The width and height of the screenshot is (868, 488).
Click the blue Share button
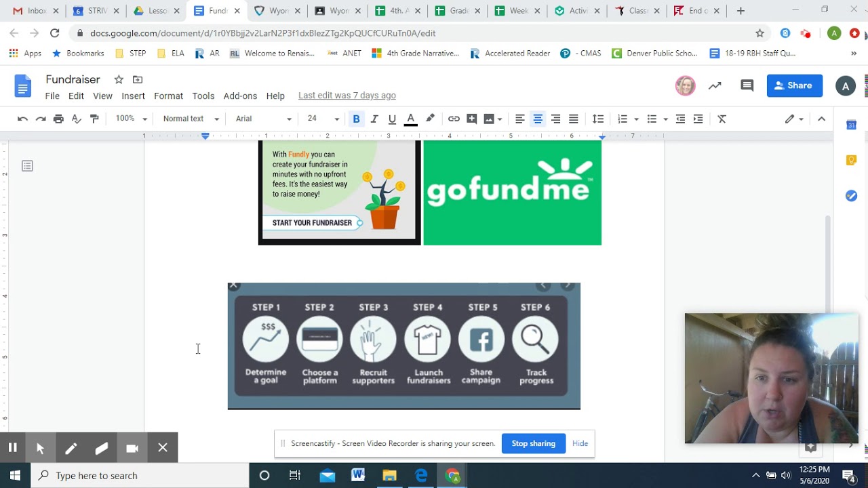(x=794, y=85)
